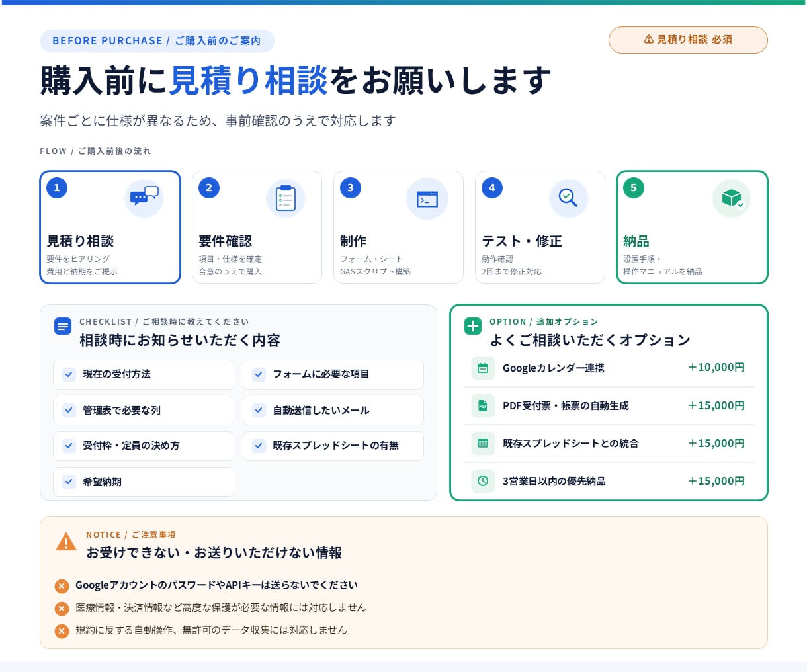Screen dimensions: 807x672
Task: Click the 3営業日以内の優先納品 option label
Action: pyautogui.click(x=554, y=482)
